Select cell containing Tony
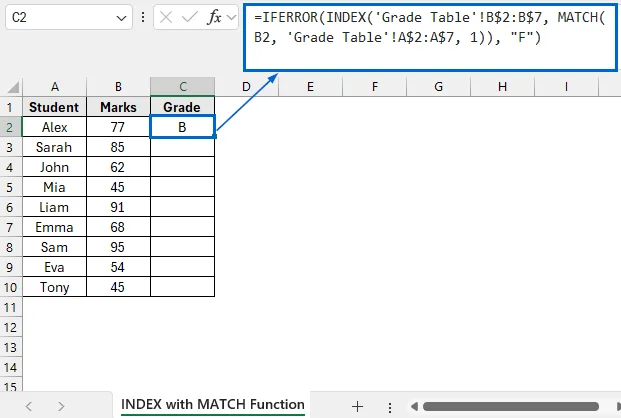Viewport: 621px width, 418px height. click(x=54, y=287)
